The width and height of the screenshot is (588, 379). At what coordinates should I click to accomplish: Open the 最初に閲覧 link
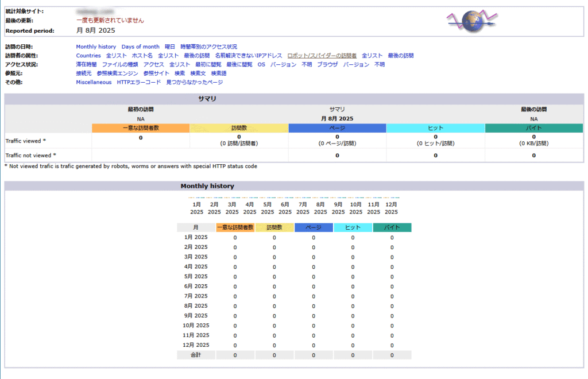pos(208,64)
